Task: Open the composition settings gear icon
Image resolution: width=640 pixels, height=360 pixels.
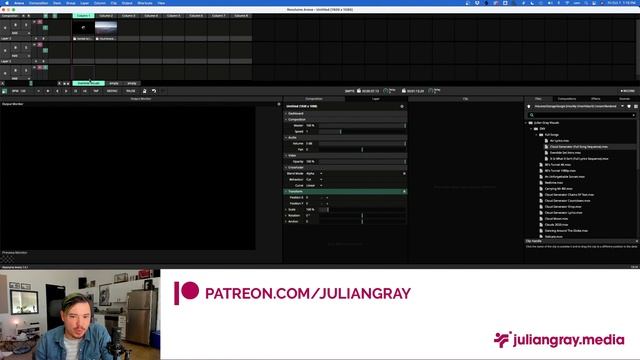Action: [402, 107]
